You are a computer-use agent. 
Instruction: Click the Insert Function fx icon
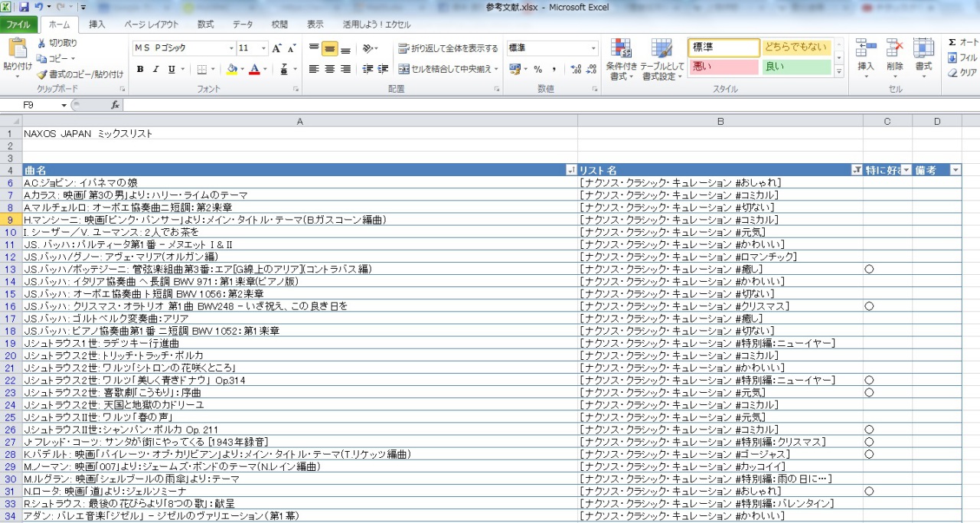coord(115,105)
